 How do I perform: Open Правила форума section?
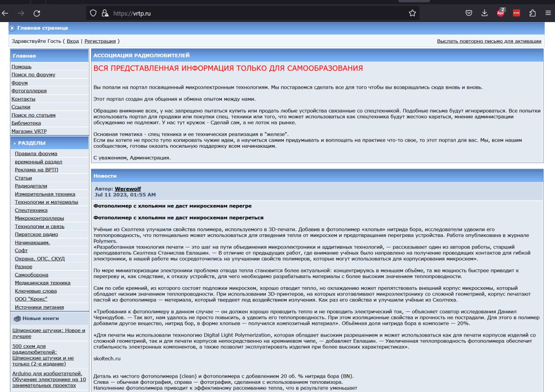pos(36,154)
